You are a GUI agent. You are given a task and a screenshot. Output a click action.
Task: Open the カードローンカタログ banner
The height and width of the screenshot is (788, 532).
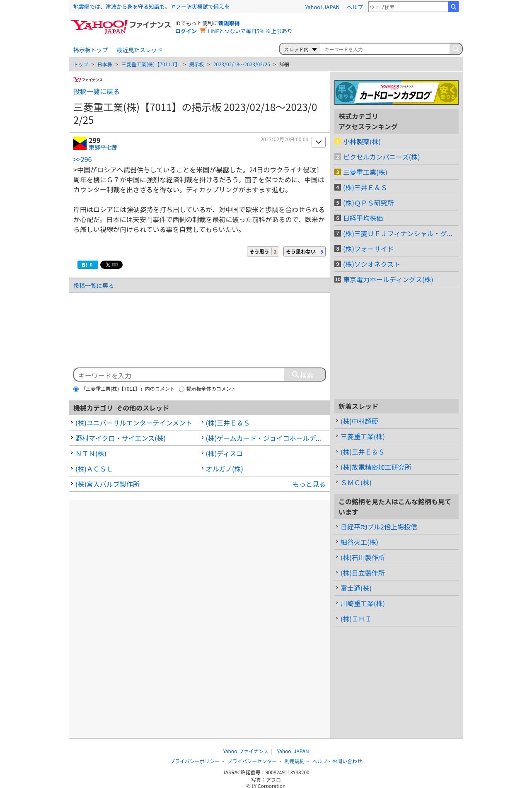(397, 92)
